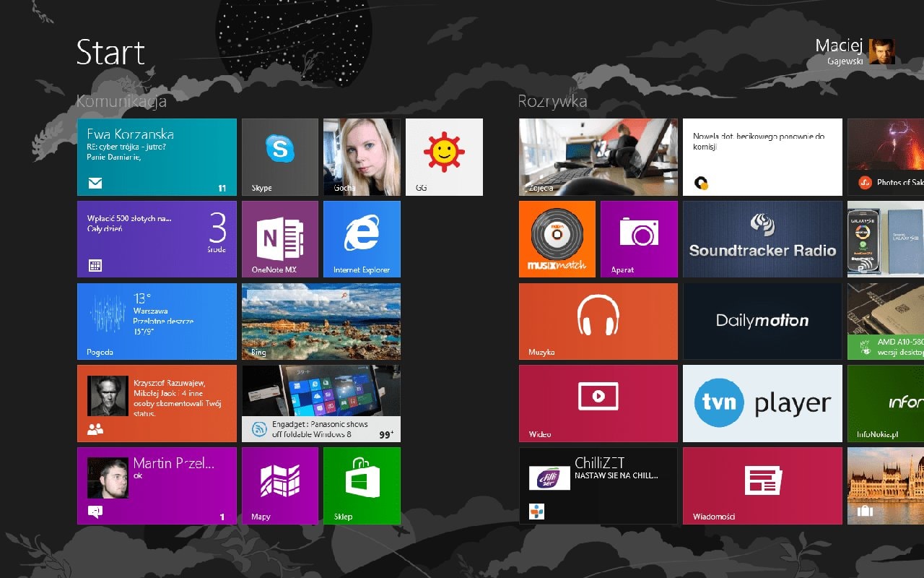This screenshot has width=924, height=578.
Task: Open the Galaxy phone boxes photo tile
Action: tap(886, 239)
